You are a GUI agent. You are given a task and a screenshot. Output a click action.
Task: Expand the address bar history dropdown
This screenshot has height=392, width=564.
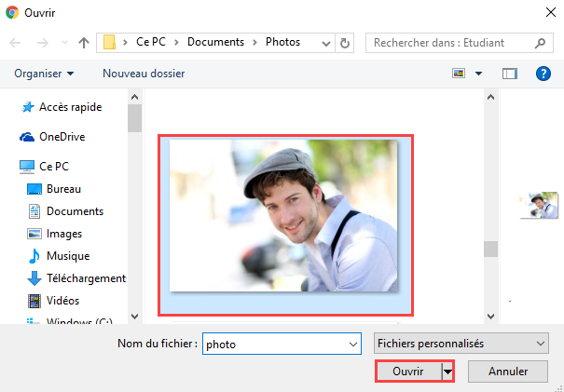(x=326, y=43)
